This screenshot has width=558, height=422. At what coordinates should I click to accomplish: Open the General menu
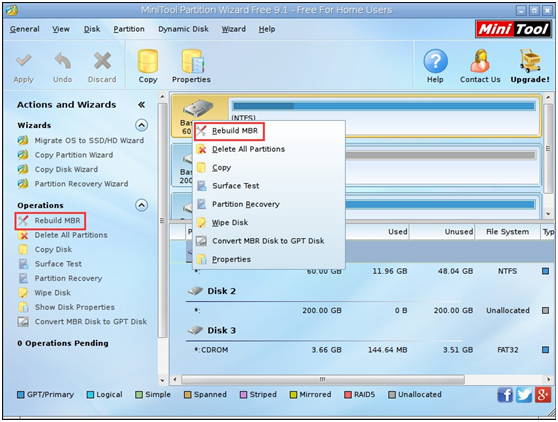pyautogui.click(x=25, y=29)
